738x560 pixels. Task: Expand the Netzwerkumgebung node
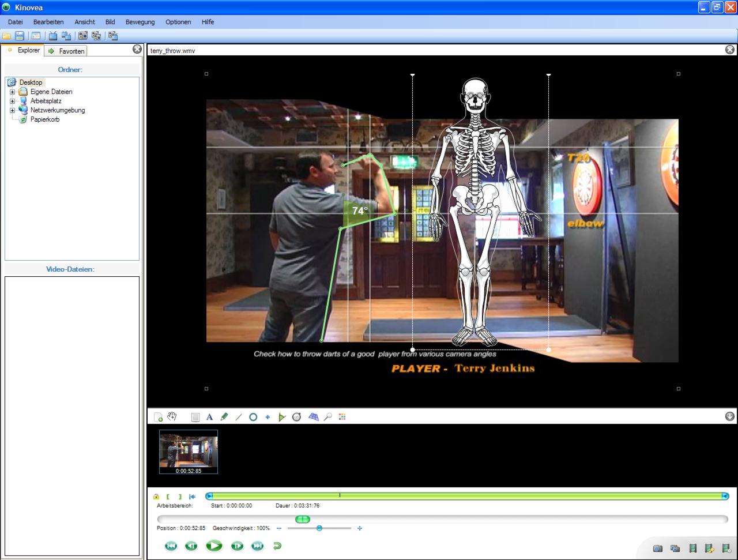(x=12, y=110)
